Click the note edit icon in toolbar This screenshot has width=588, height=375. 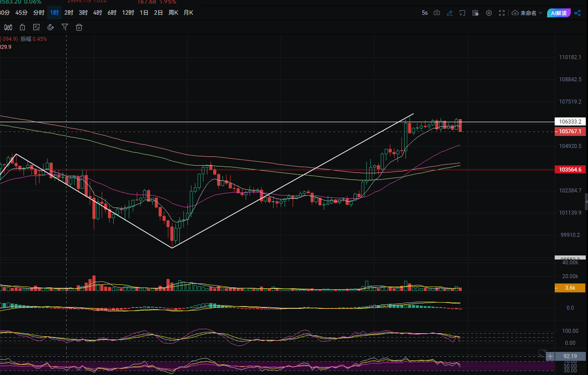coord(36,27)
